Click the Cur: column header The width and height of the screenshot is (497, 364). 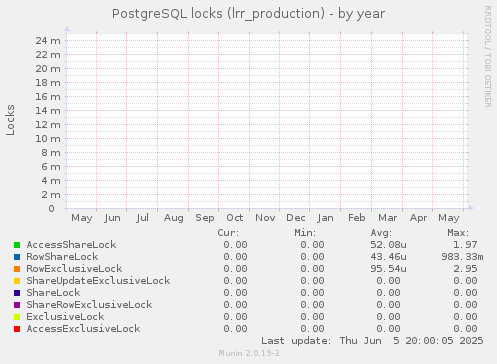(228, 233)
